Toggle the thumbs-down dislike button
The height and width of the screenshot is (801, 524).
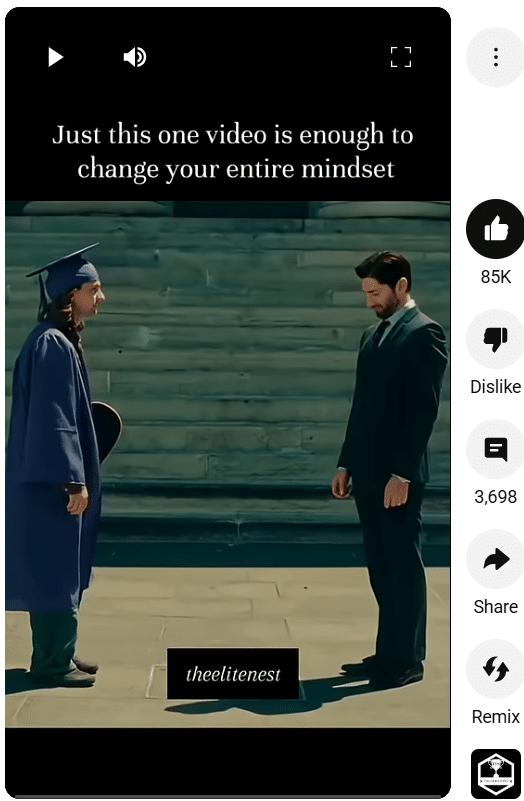tap(496, 339)
